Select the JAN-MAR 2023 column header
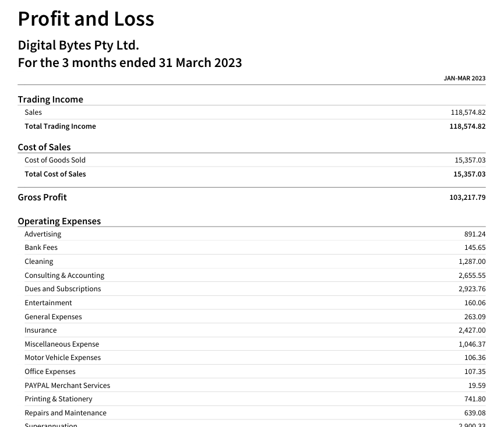The height and width of the screenshot is (427, 504). coord(464,78)
